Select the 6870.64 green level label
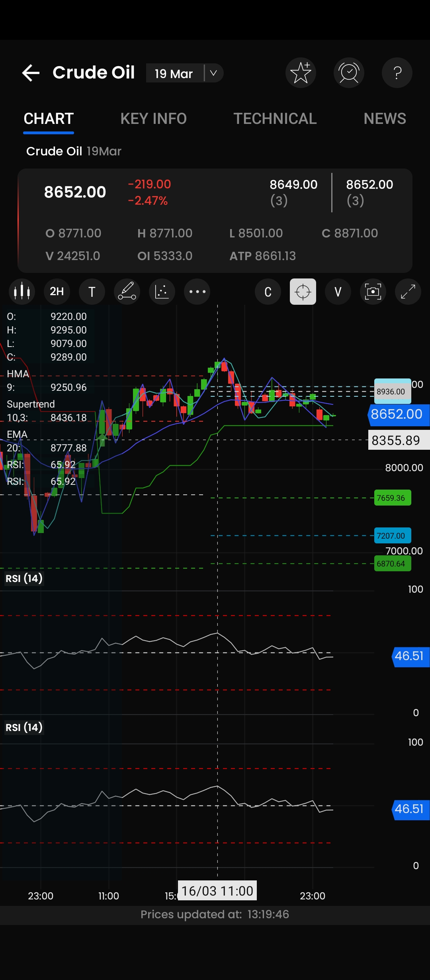Image resolution: width=430 pixels, height=980 pixels. point(393,564)
